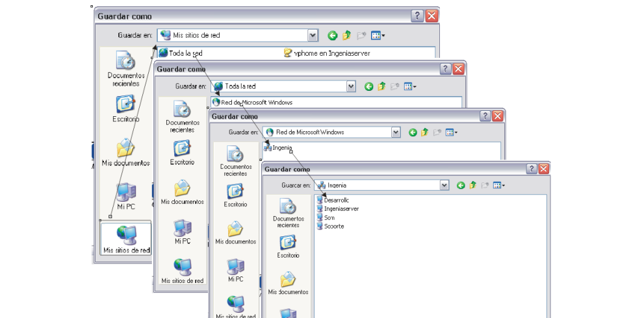The width and height of the screenshot is (644, 318).
Task: Go back in the Mis sitios de red window
Action: [332, 36]
